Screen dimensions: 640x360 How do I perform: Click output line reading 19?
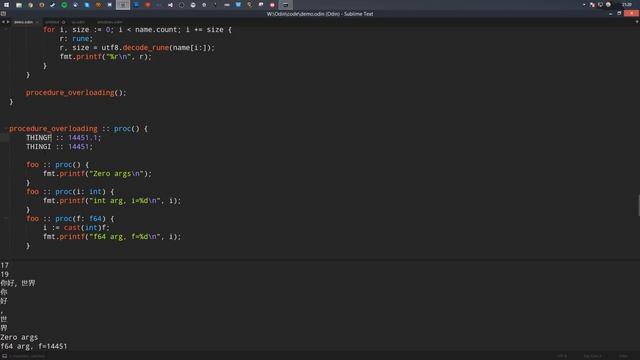4,274
